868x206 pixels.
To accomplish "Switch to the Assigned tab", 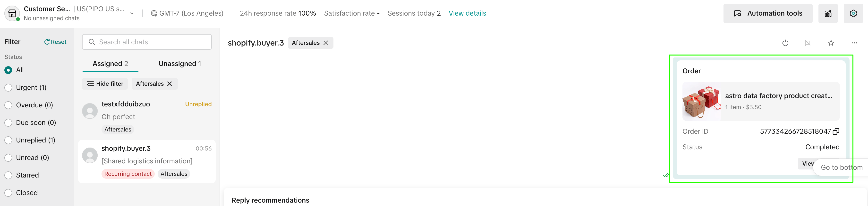I will click(x=110, y=64).
